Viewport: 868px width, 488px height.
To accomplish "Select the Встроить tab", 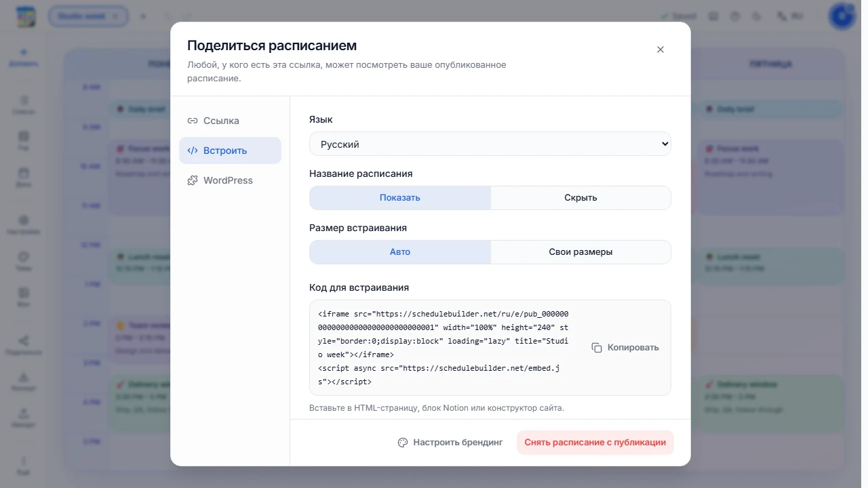I will click(230, 150).
